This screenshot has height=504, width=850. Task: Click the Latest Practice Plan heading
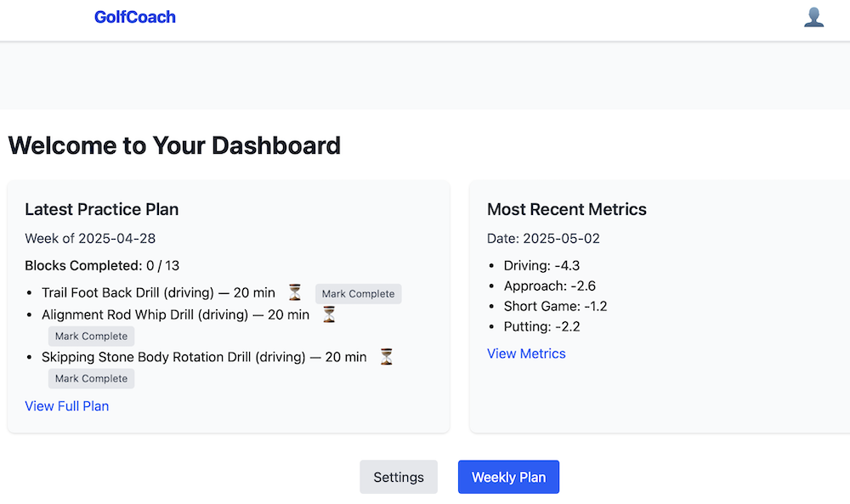[x=102, y=209]
